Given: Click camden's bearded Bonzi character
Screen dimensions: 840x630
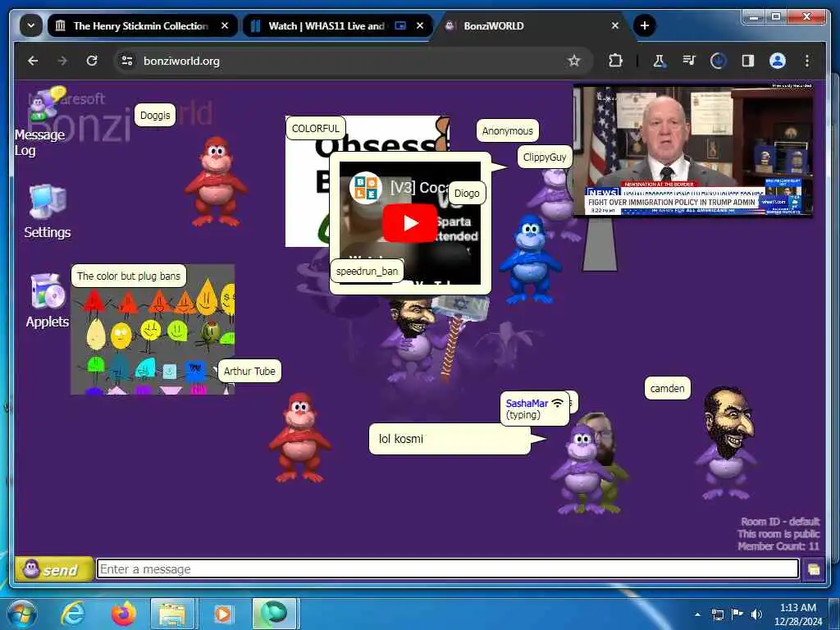Looking at the screenshot, I should pos(727,442).
